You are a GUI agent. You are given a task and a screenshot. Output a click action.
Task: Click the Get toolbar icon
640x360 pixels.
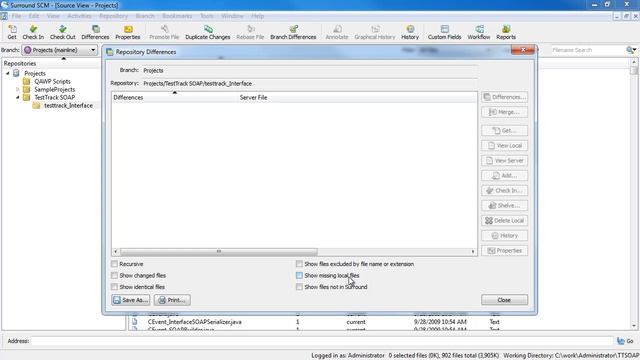point(12,32)
